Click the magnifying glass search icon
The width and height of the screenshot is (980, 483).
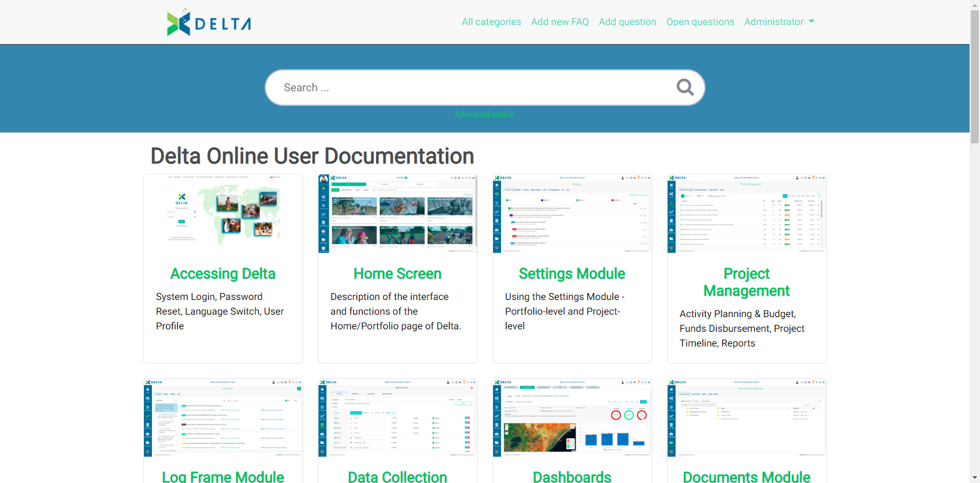pos(685,88)
